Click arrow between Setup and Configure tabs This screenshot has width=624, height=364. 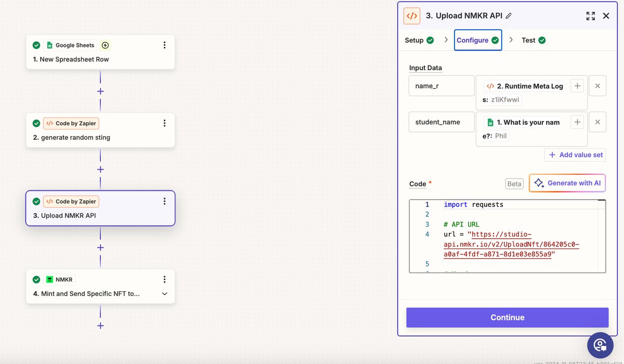(x=446, y=40)
